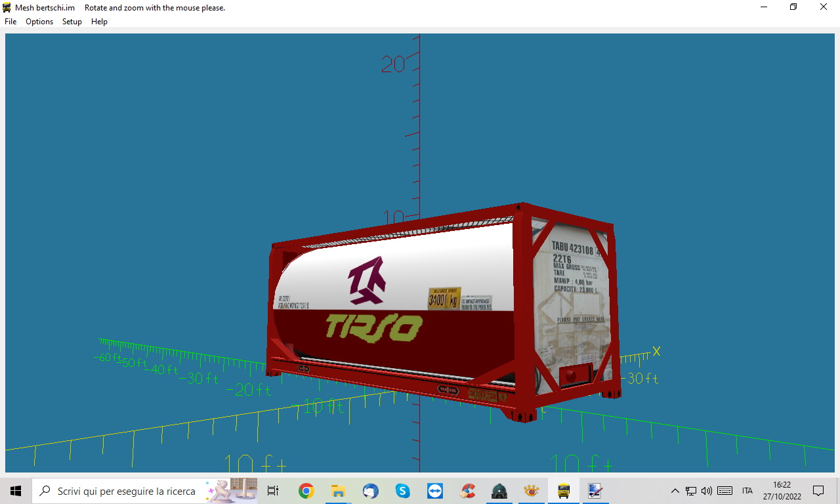Open the touch keyboard from the tray

click(724, 491)
